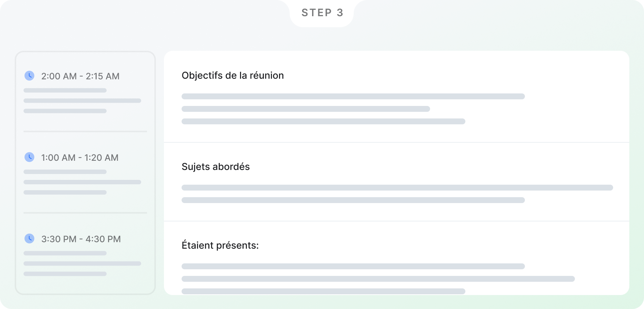This screenshot has height=309, width=644.
Task: Click the divider above the 3:30 PM meeting
Action: (x=85, y=213)
